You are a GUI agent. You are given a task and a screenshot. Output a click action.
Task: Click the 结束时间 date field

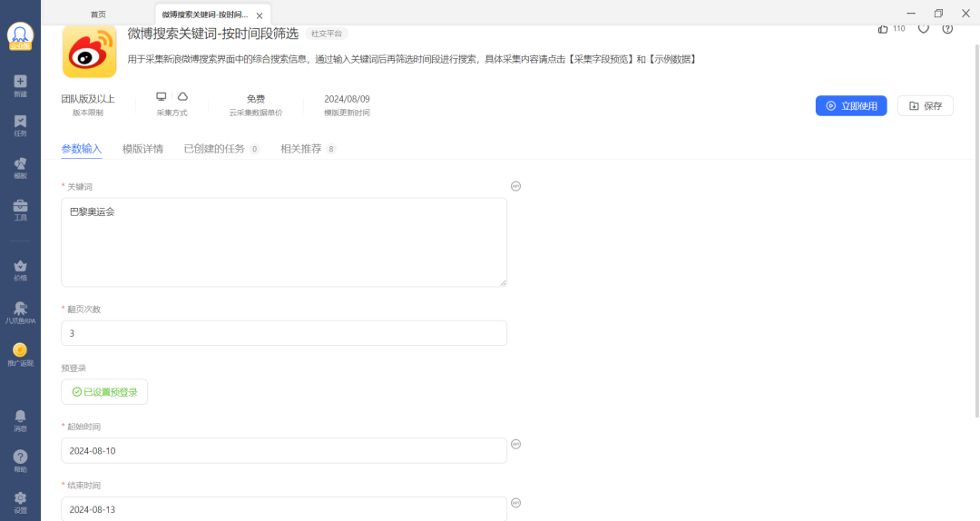point(284,508)
